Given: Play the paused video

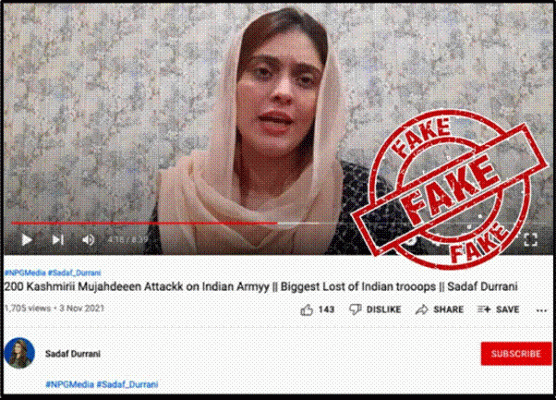Looking at the screenshot, I should pos(27,240).
